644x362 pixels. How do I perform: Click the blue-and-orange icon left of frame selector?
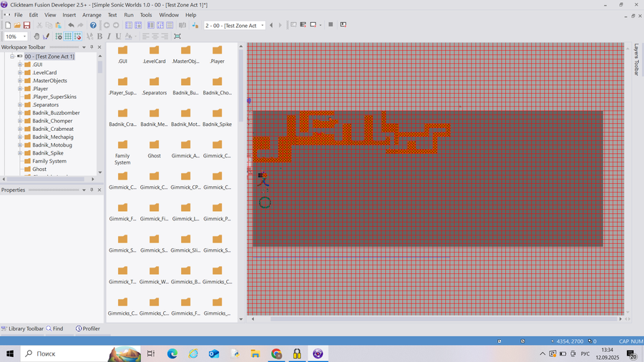coord(195,26)
